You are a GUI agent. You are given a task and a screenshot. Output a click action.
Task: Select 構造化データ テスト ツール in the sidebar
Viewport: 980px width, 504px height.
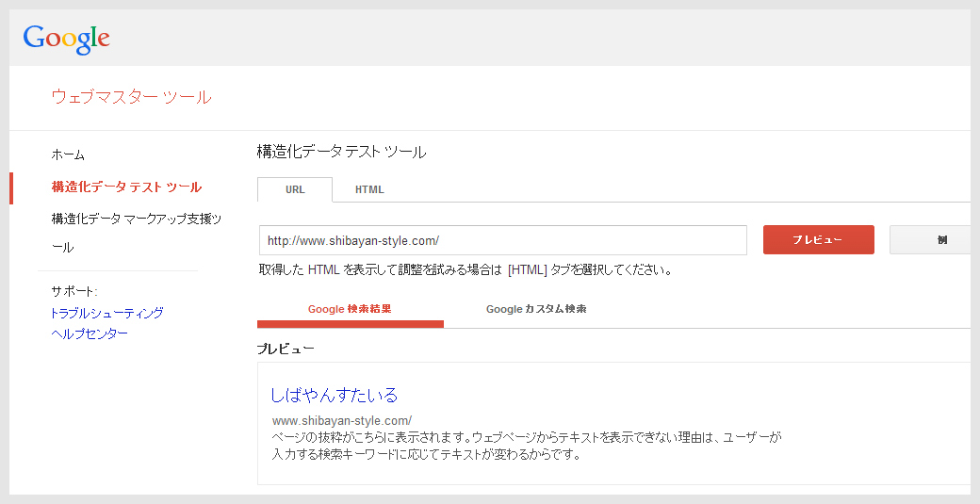pos(126,187)
